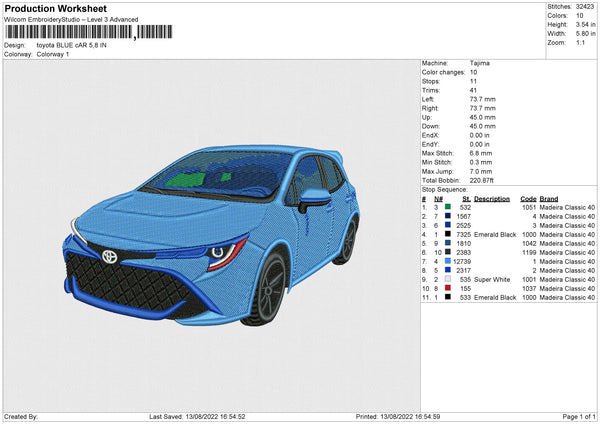Click 'Last Saved: 13/08/2022 16:54:52' text
This screenshot has height=424, width=600.
(197, 416)
